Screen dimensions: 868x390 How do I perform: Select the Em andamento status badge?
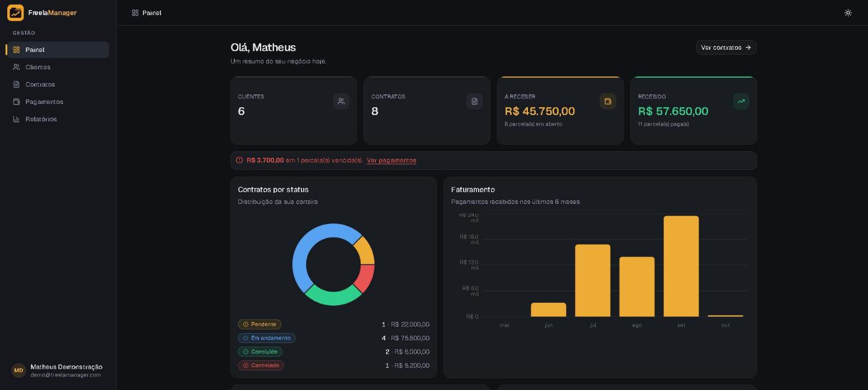click(x=267, y=338)
